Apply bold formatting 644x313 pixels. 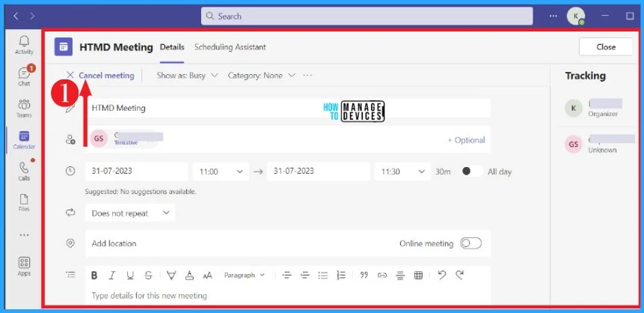(x=94, y=276)
